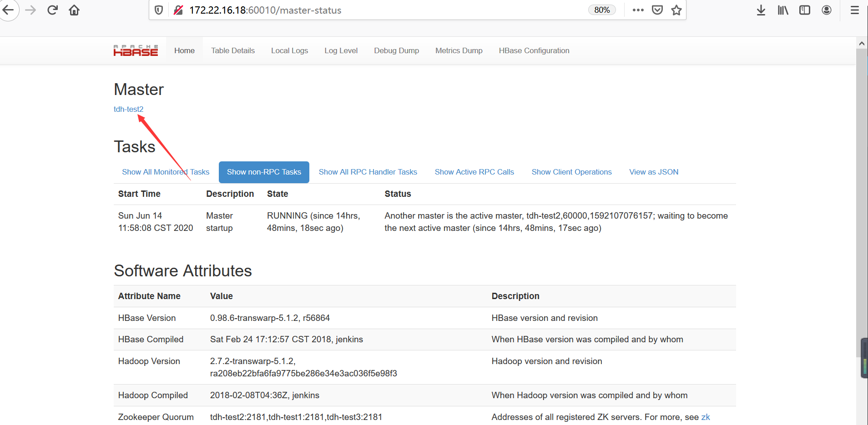Image resolution: width=868 pixels, height=425 pixels.
Task: Click the zk link in Zookeeper row
Action: (x=705, y=416)
